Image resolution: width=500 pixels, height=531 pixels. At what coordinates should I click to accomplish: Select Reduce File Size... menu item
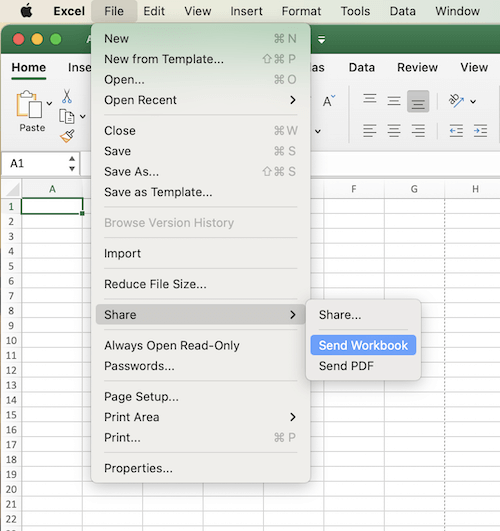(200, 284)
